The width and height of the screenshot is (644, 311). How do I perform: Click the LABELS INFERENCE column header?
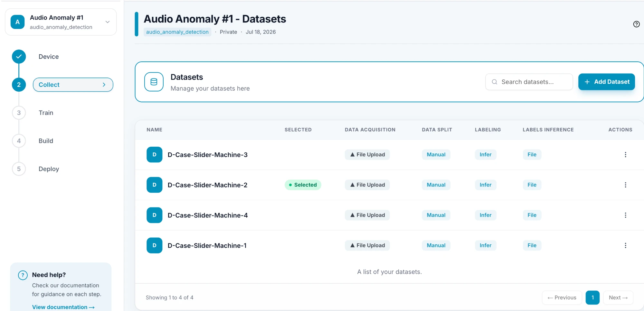[x=548, y=130]
